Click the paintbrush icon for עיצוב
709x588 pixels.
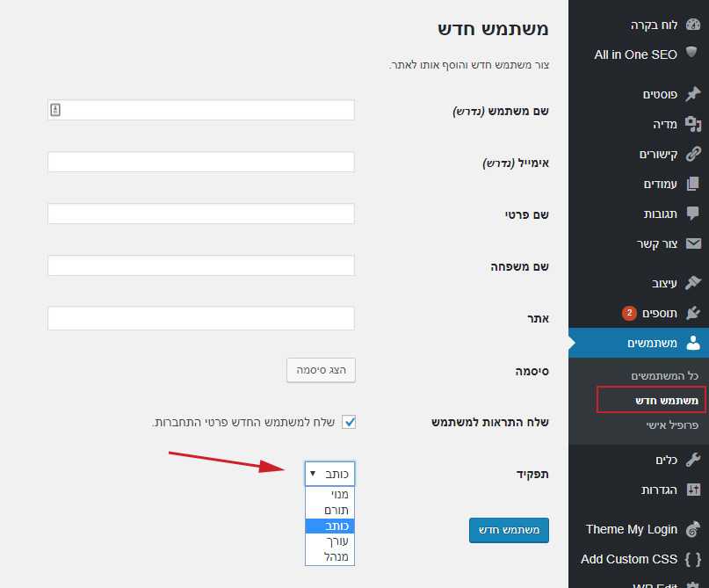(692, 283)
